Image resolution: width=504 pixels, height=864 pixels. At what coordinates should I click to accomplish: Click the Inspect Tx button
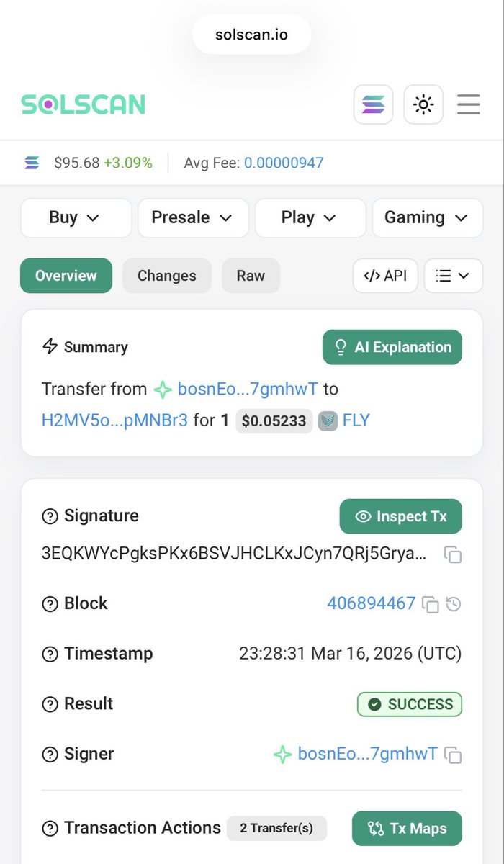(x=401, y=516)
